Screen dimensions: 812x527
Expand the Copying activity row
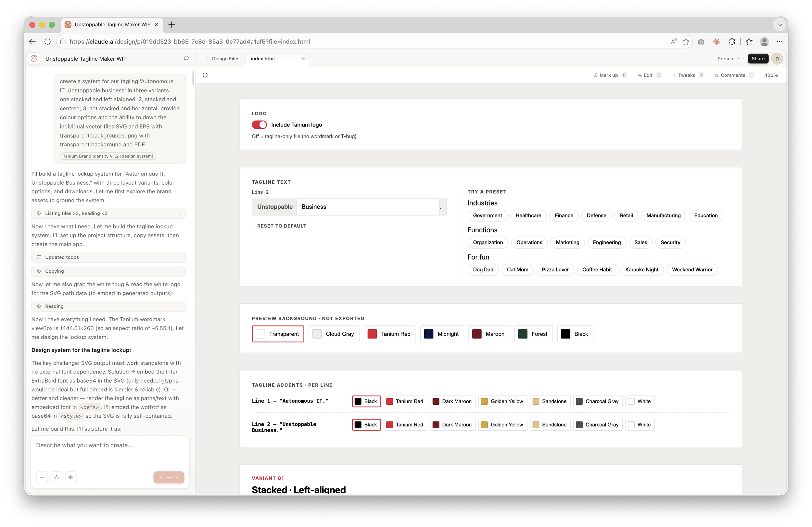tap(108, 271)
